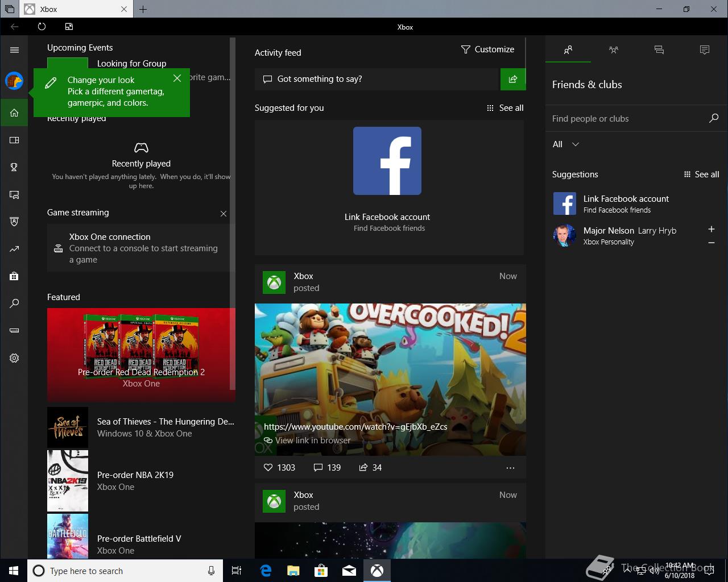Open Microsoft Edge from taskbar
728x582 pixels.
point(266,571)
